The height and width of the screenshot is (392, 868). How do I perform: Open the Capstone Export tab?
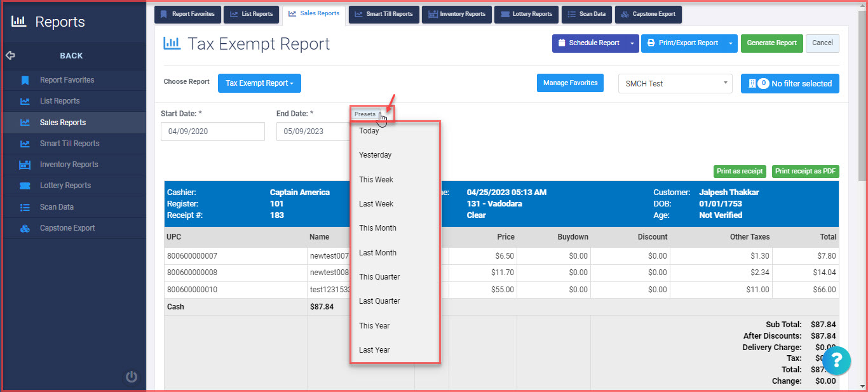648,14
